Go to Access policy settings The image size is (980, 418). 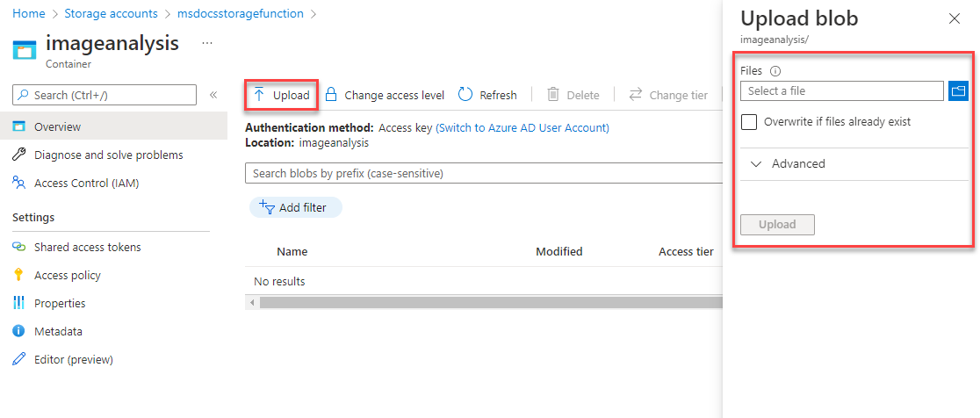tap(67, 275)
